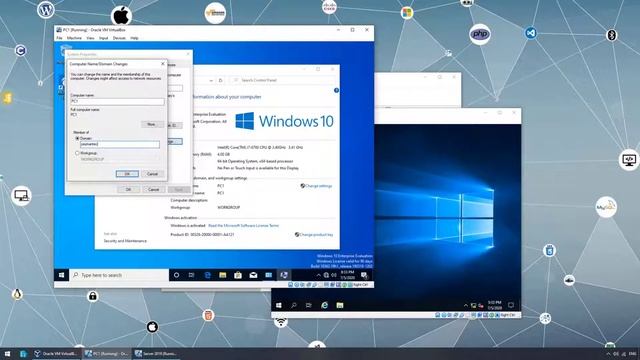Click Cancel in the System Properties dialog
Screen dimensions: 640x360
153,189
